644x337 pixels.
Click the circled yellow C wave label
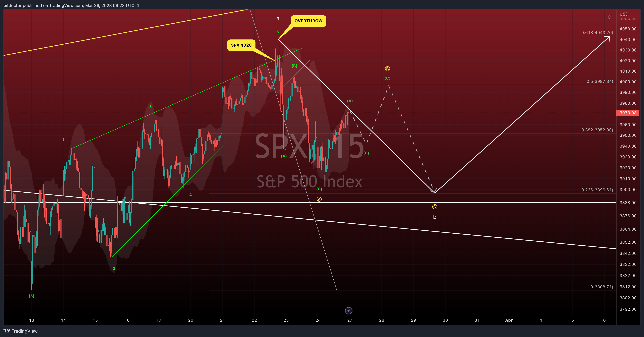435,207
